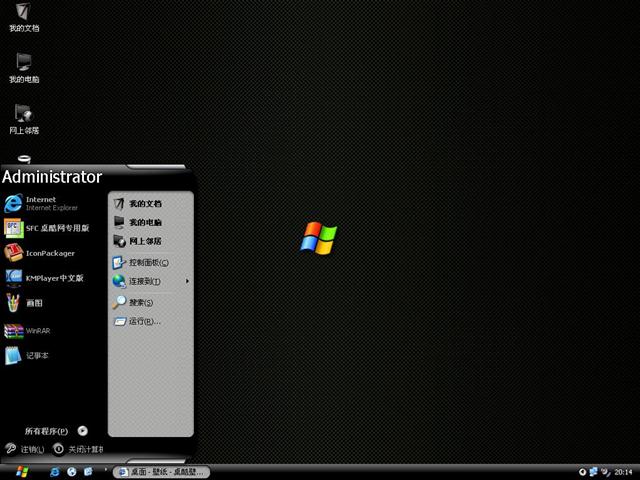Launch WinRAR from Start menu
The image size is (640, 480).
[51, 331]
